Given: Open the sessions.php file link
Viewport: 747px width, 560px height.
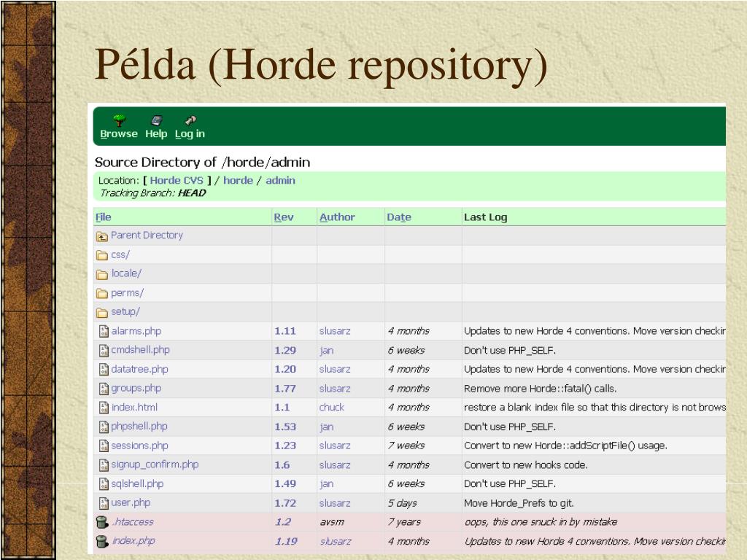Looking at the screenshot, I should tap(139, 446).
